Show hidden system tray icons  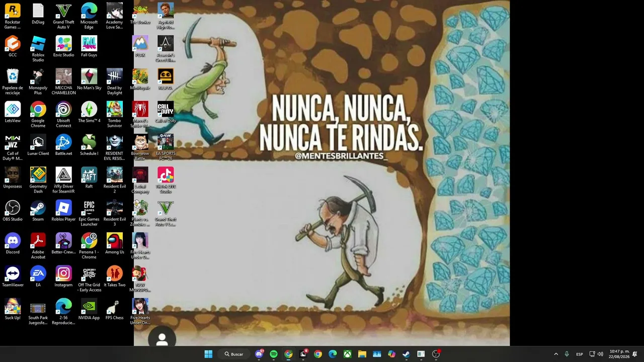(556, 354)
